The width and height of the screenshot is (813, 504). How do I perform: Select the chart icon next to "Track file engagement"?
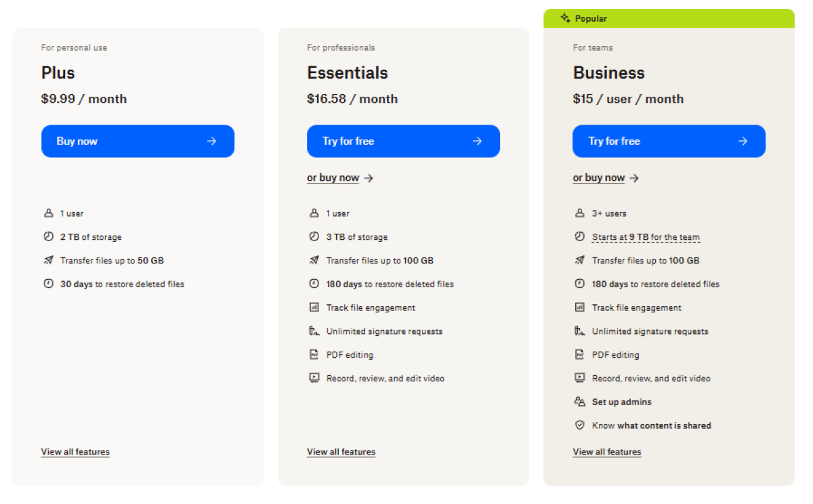click(x=314, y=308)
